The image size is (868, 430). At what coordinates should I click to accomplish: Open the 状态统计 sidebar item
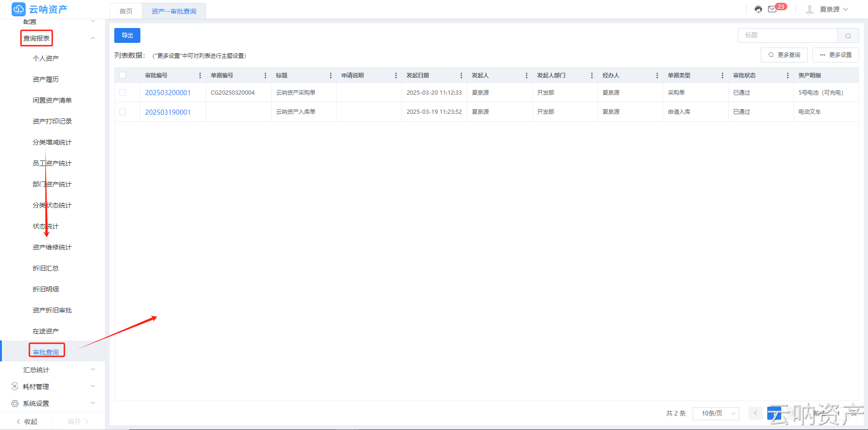pos(46,226)
